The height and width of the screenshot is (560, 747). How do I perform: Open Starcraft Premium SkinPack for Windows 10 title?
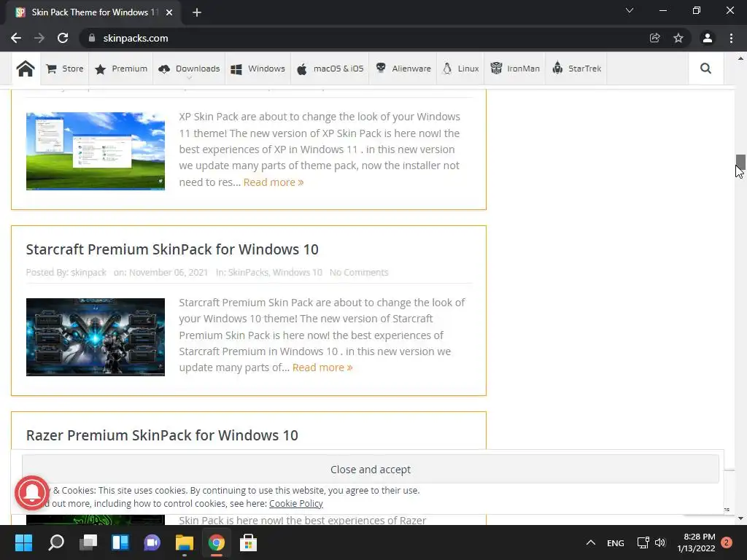(x=172, y=249)
